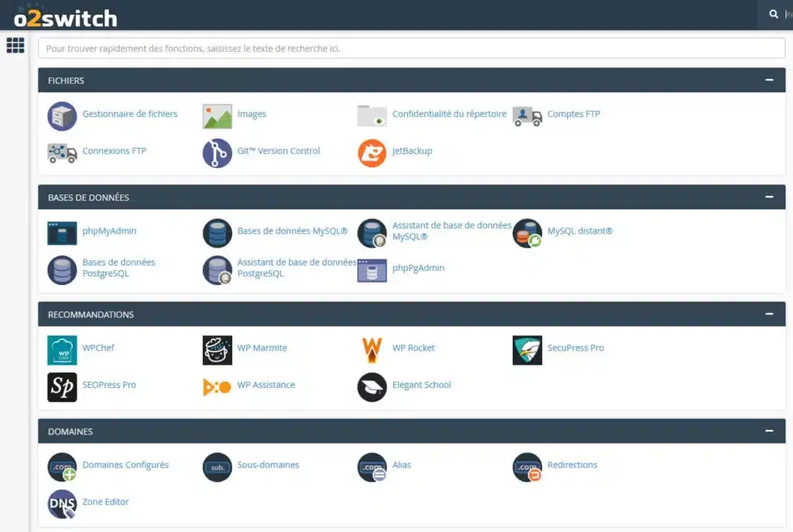793x532 pixels.
Task: Click the Domaines Configurés icon
Action: pyautogui.click(x=62, y=467)
